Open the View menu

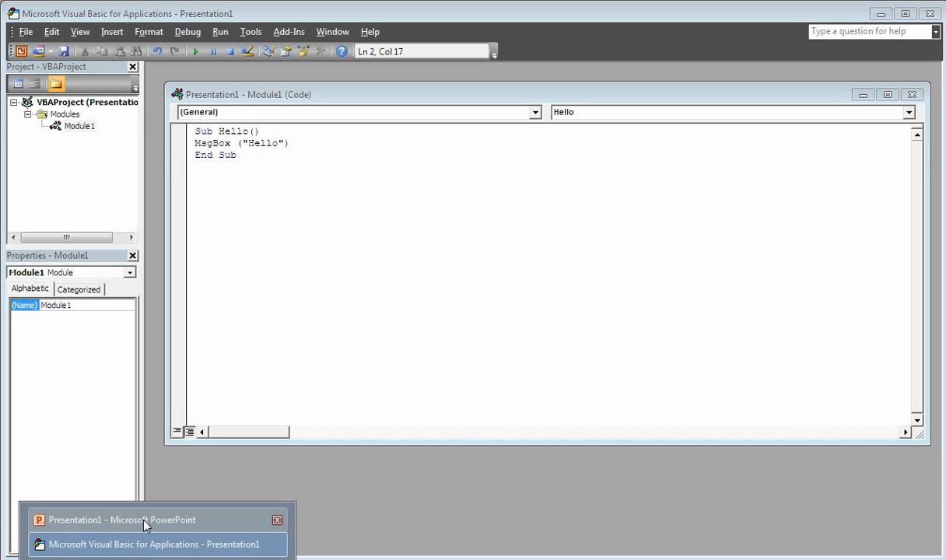click(x=80, y=32)
